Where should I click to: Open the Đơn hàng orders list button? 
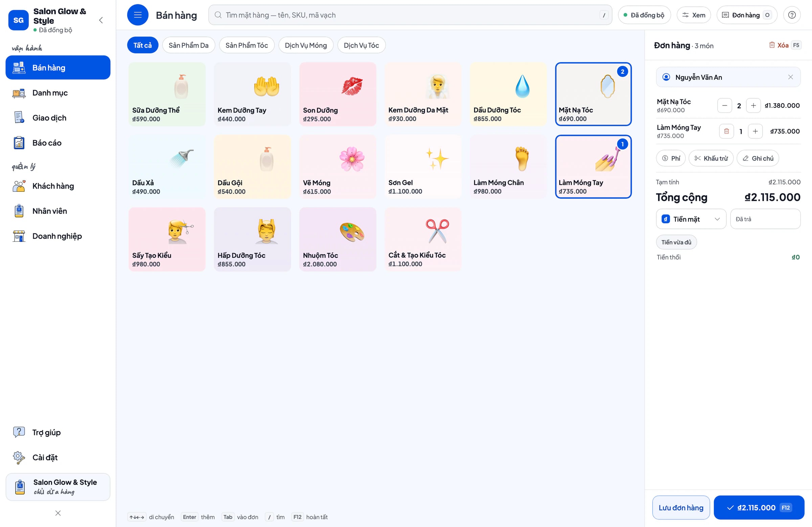[747, 15]
